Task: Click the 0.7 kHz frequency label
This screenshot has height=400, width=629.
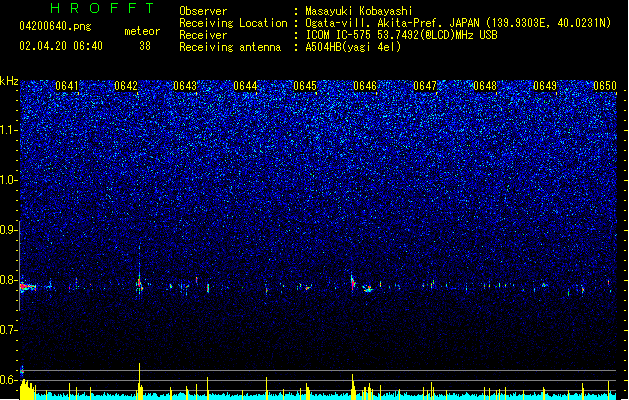Action: pos(8,330)
